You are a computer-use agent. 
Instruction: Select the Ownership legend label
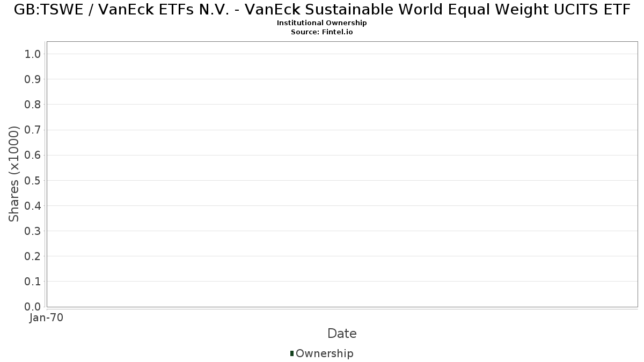(x=324, y=353)
